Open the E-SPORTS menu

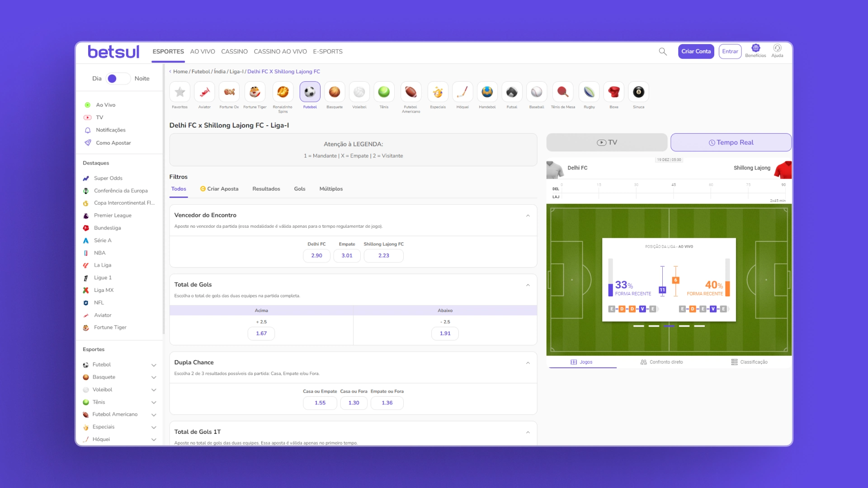(328, 52)
